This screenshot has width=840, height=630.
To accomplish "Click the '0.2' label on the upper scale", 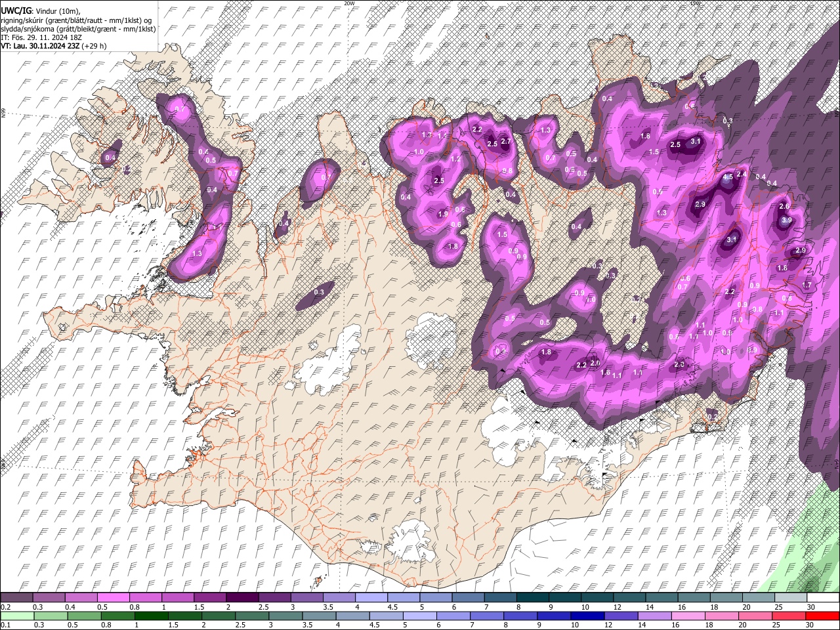I will tap(5, 607).
